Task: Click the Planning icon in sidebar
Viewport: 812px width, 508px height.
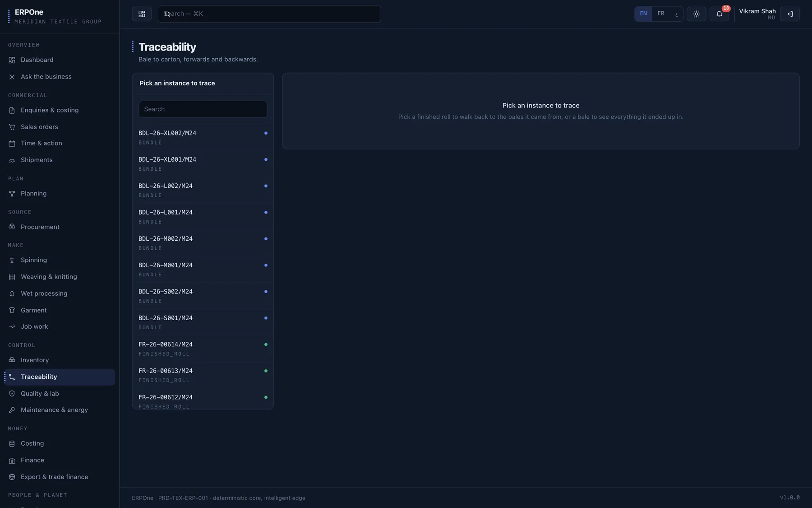Action: pos(12,193)
